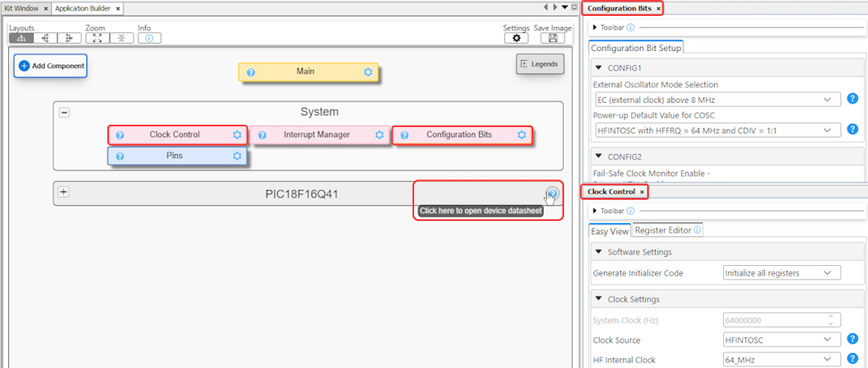Collapse the CONFIG2 section

coord(599,157)
